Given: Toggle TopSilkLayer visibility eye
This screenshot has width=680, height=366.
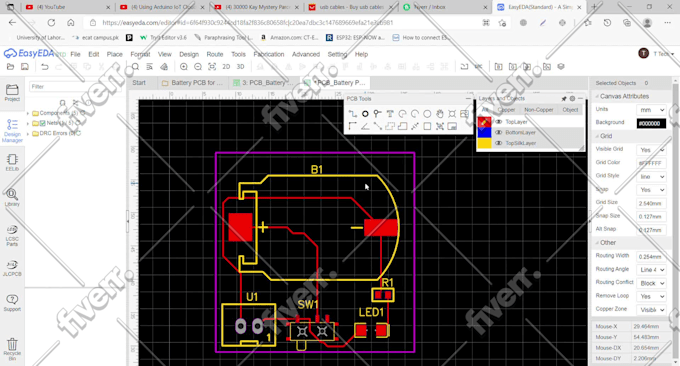Looking at the screenshot, I should (x=499, y=143).
